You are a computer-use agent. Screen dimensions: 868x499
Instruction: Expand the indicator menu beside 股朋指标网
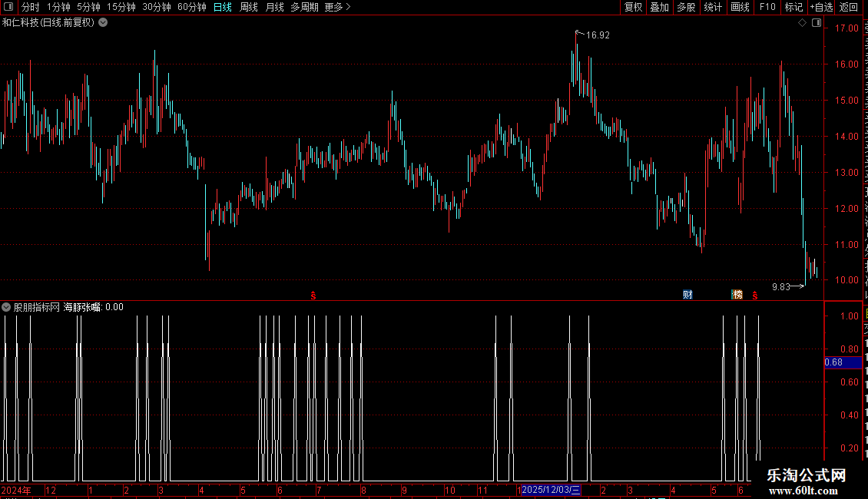tap(6, 307)
